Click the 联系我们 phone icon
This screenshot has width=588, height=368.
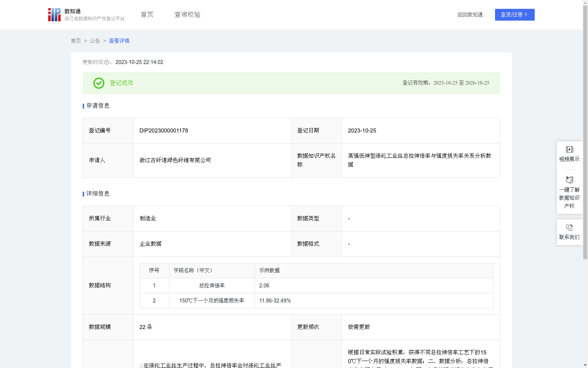[x=569, y=227]
